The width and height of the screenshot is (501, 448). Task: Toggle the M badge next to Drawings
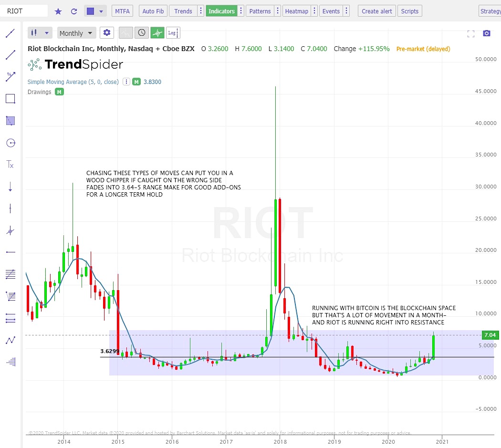tap(60, 92)
